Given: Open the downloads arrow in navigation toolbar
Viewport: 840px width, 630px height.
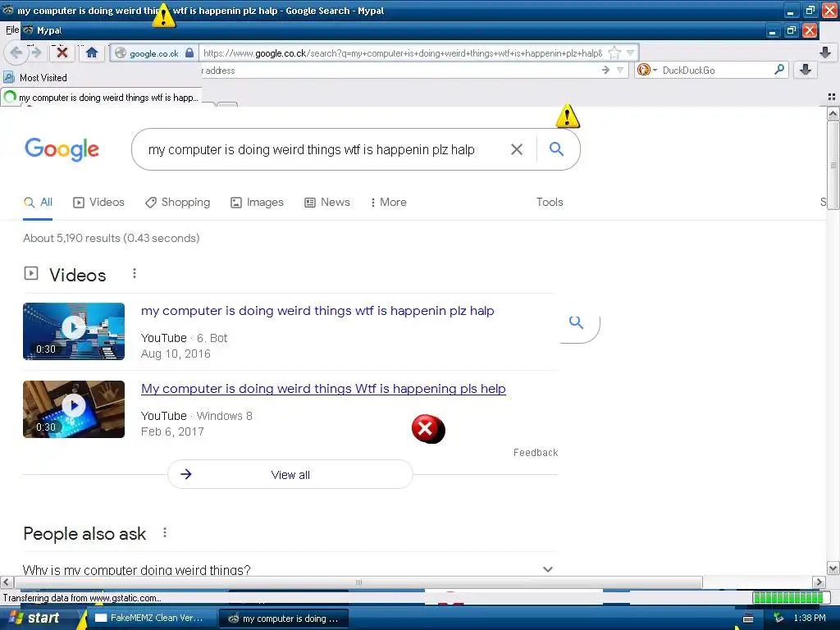Looking at the screenshot, I should tap(825, 52).
